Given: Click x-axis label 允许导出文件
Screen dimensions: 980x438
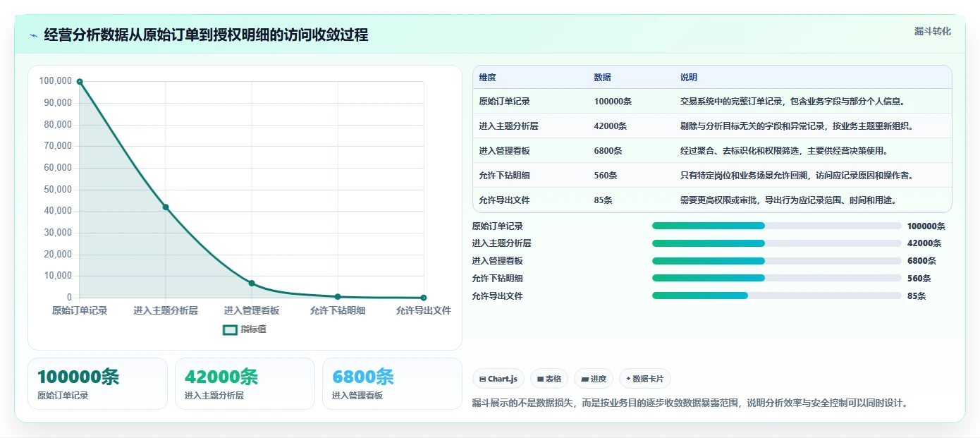Looking at the screenshot, I should (x=424, y=310).
